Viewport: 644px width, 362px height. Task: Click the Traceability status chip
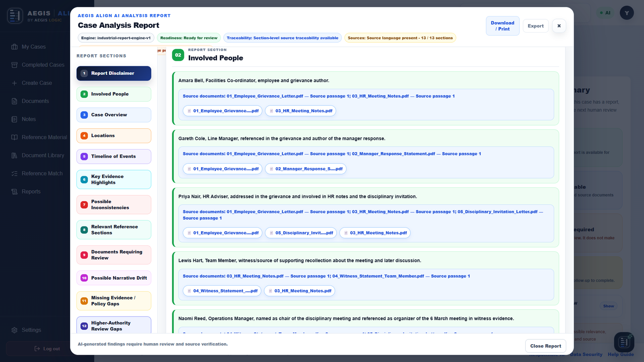point(283,38)
